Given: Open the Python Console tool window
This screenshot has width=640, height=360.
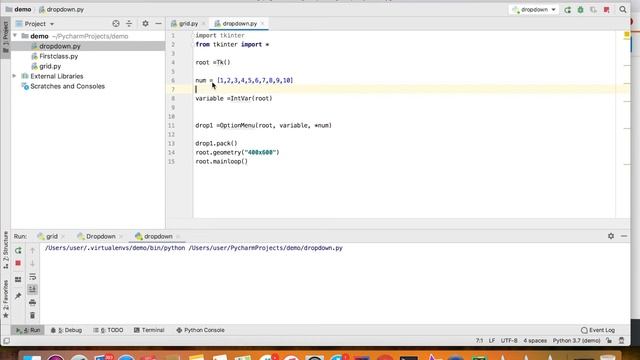Looking at the screenshot, I should 200,330.
